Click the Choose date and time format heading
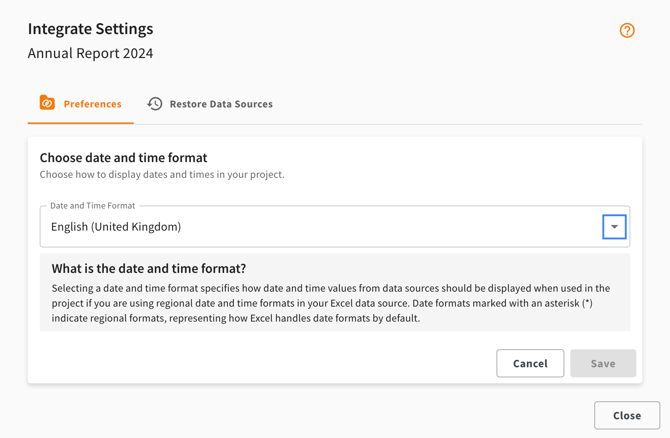Screen dimensions: 670x438 click(x=123, y=157)
